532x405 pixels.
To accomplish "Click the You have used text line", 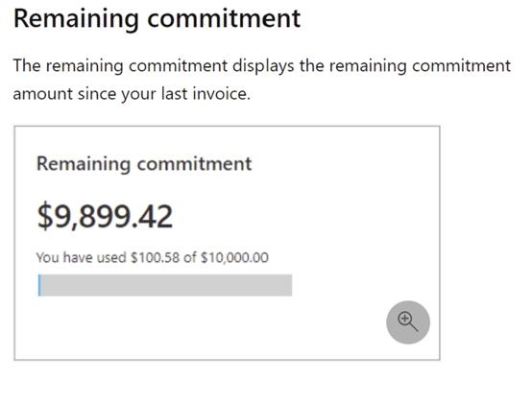I will tap(153, 257).
